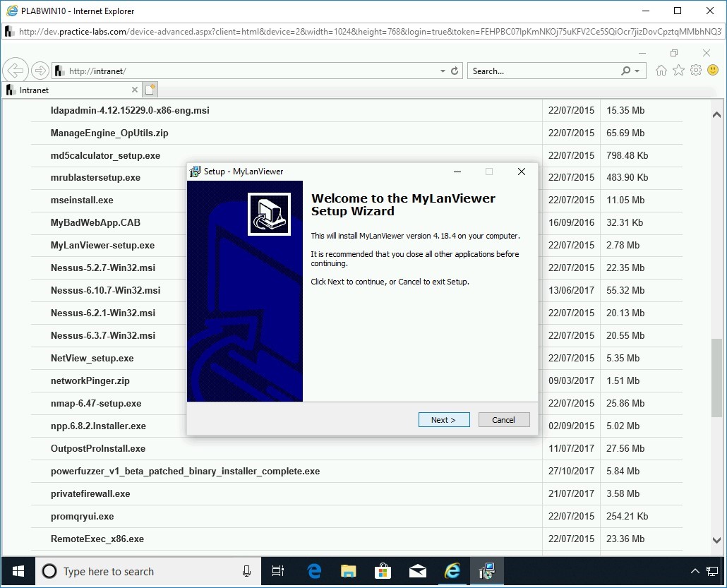Open Microsoft Store from the taskbar

pyautogui.click(x=383, y=571)
